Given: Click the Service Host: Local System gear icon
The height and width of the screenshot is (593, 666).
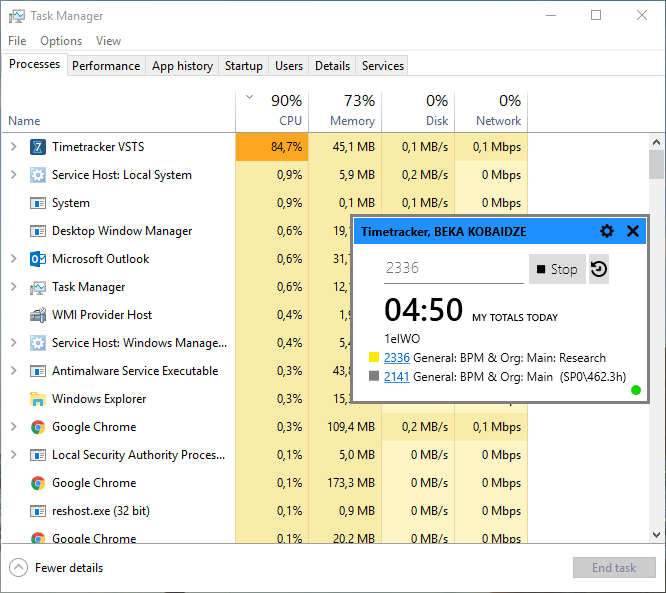Looking at the screenshot, I should click(38, 175).
